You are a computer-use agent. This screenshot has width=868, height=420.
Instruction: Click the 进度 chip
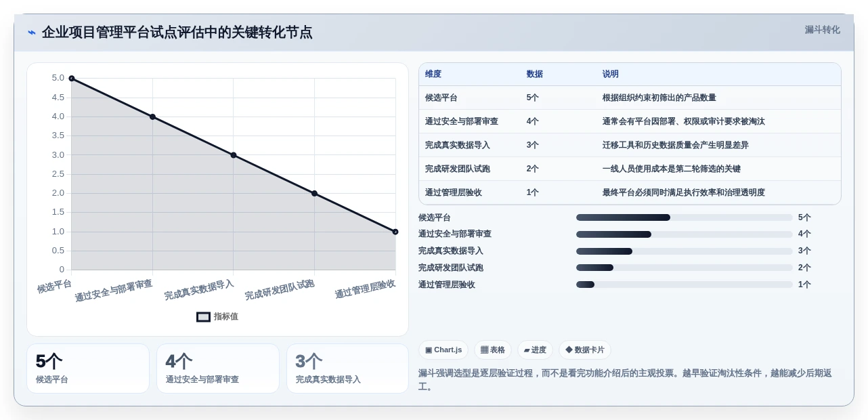535,350
